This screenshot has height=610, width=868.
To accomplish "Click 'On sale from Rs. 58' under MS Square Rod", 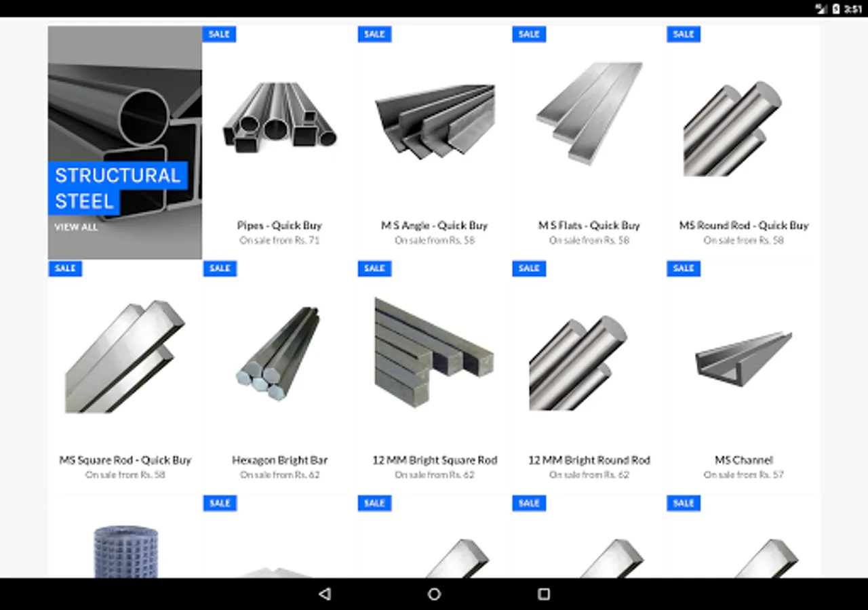I will click(x=125, y=475).
